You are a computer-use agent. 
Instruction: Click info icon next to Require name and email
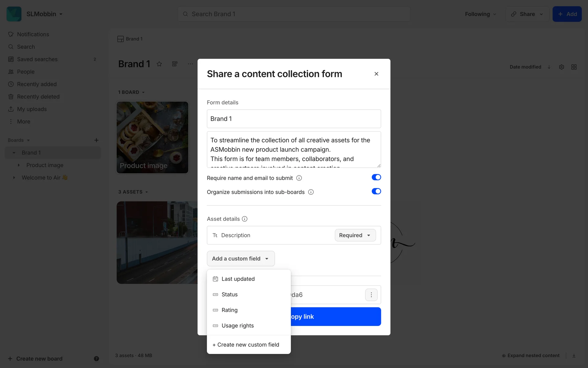[x=299, y=178]
